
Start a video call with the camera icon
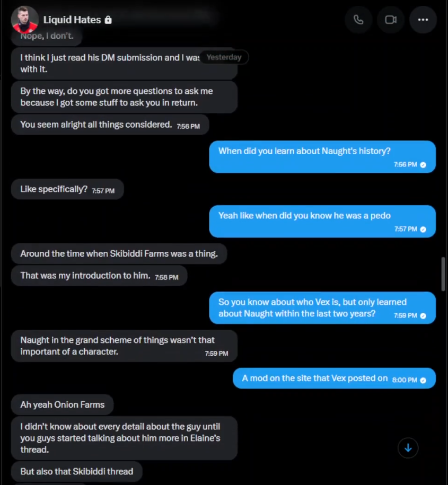coord(390,20)
